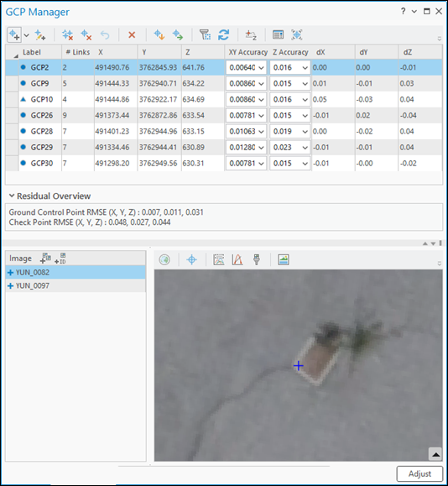Click the add image links icon beside Image header
Screen dimensions: 448x486
point(45,258)
